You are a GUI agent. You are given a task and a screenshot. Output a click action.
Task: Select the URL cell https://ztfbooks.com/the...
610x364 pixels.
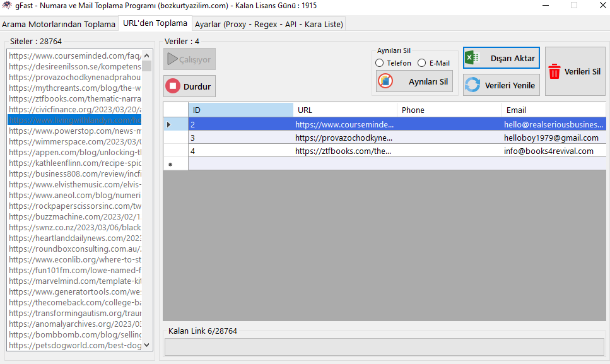coord(345,151)
